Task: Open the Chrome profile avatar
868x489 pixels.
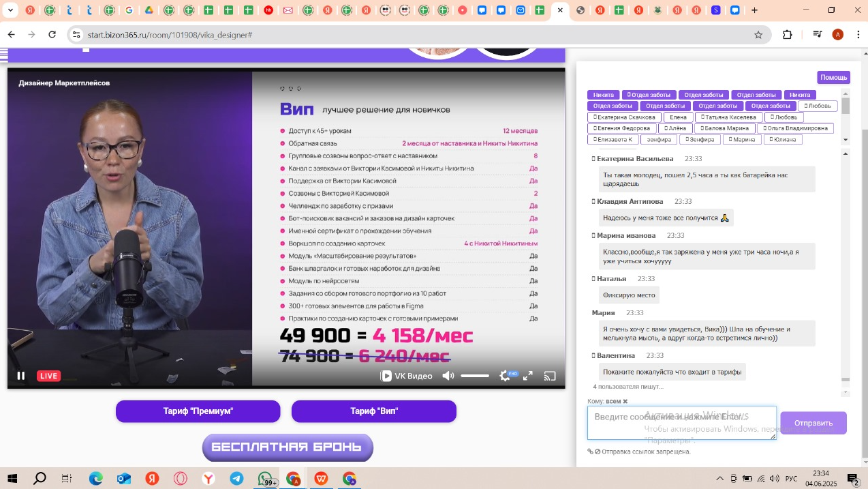Action: tap(838, 35)
